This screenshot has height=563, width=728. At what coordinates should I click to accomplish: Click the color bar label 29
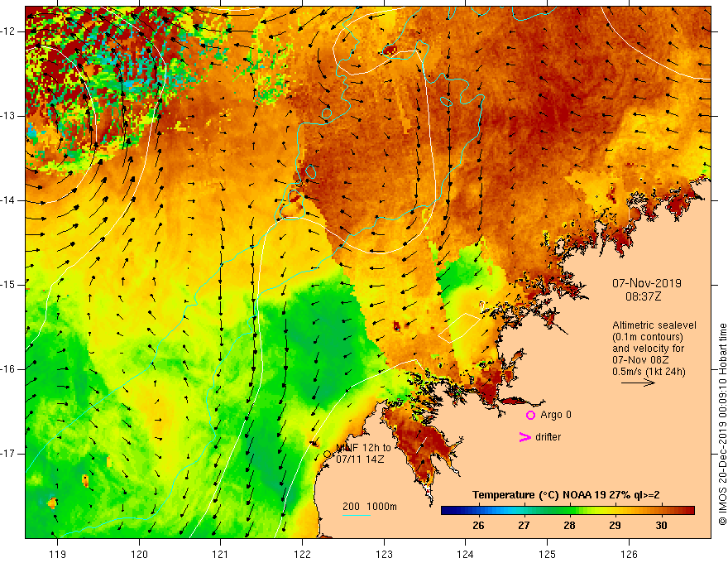click(615, 526)
